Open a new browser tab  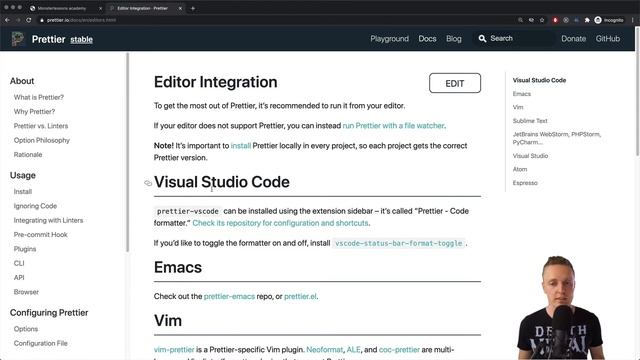click(x=193, y=8)
